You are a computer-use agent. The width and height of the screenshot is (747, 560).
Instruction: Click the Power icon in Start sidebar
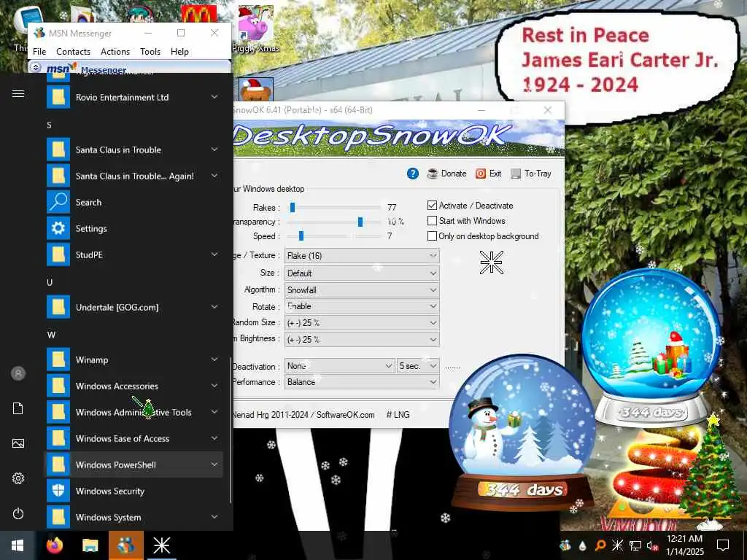coord(18,513)
